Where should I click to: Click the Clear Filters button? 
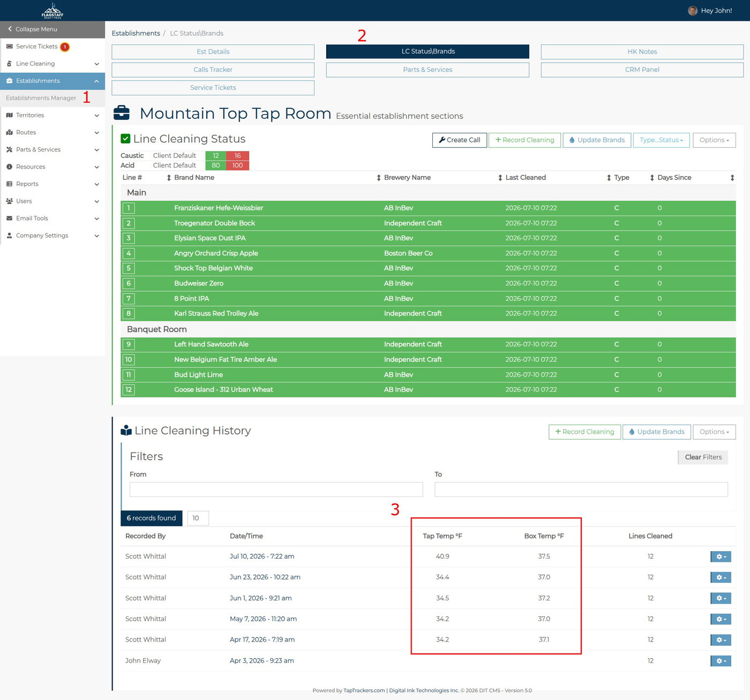tap(703, 457)
